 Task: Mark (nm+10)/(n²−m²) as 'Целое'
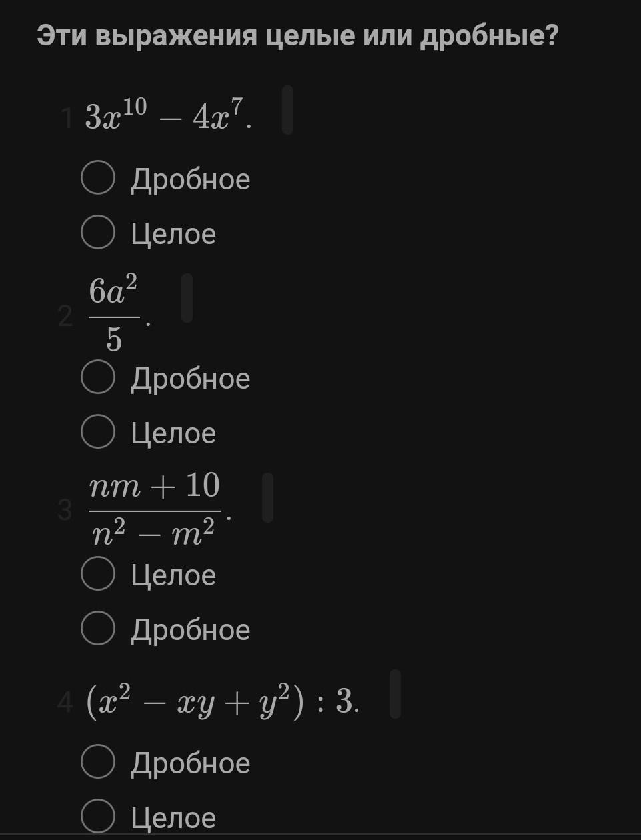[x=98, y=574]
